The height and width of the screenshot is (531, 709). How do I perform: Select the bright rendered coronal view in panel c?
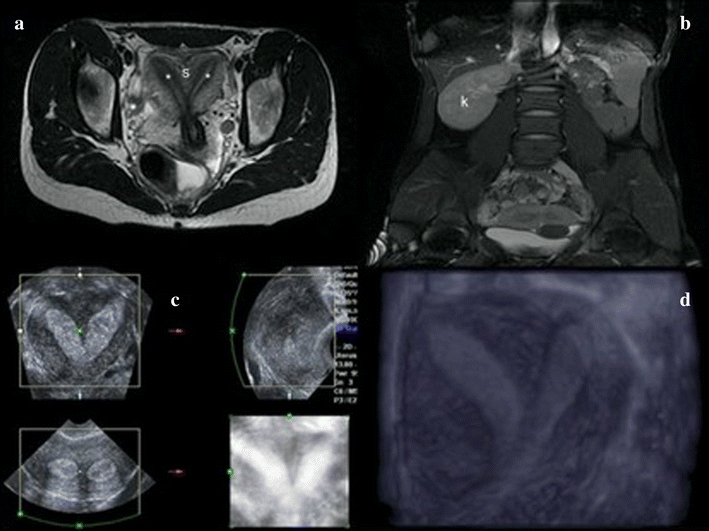tap(289, 471)
